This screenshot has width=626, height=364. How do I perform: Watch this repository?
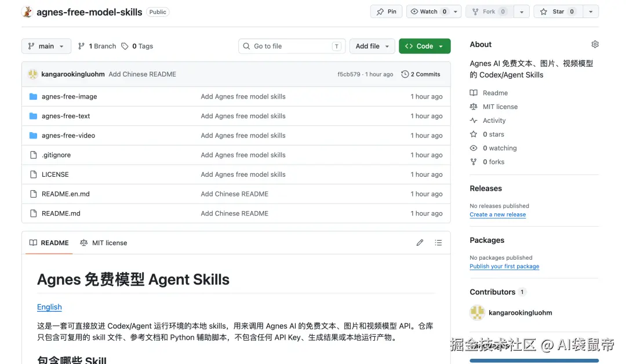(x=428, y=12)
